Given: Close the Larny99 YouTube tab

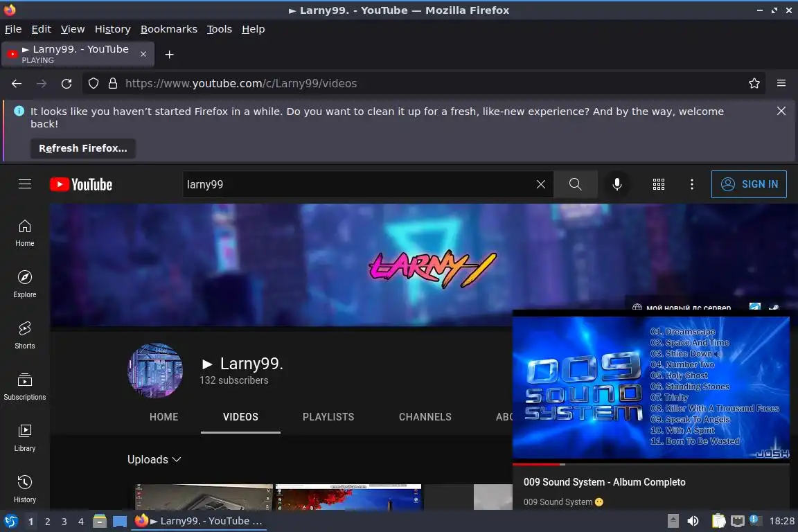Looking at the screenshot, I should click(143, 54).
